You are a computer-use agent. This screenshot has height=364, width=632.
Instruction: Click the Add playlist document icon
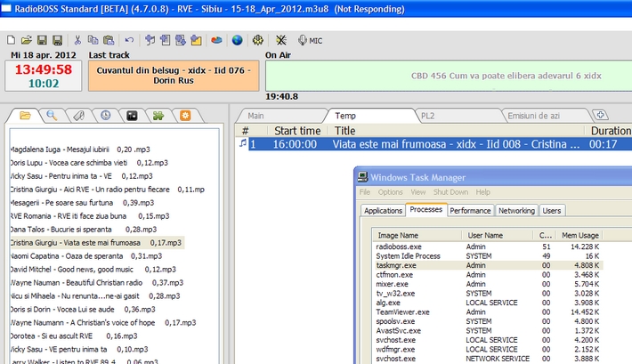pos(166,40)
